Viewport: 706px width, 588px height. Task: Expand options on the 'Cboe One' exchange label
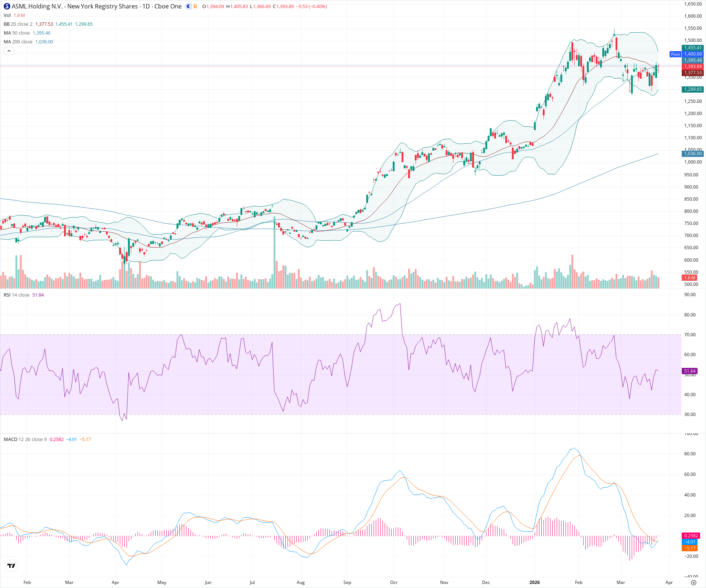(x=167, y=6)
